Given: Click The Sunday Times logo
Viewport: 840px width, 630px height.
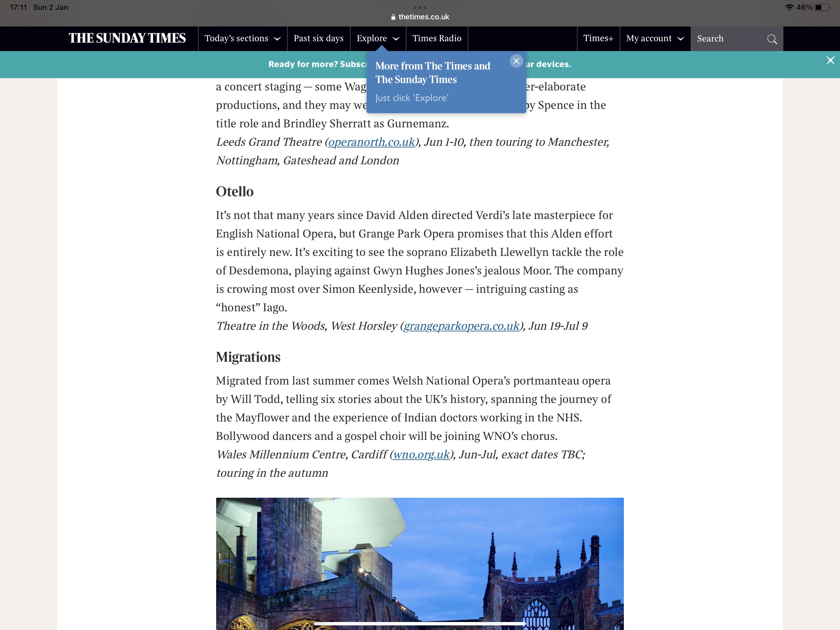Looking at the screenshot, I should 127,38.
